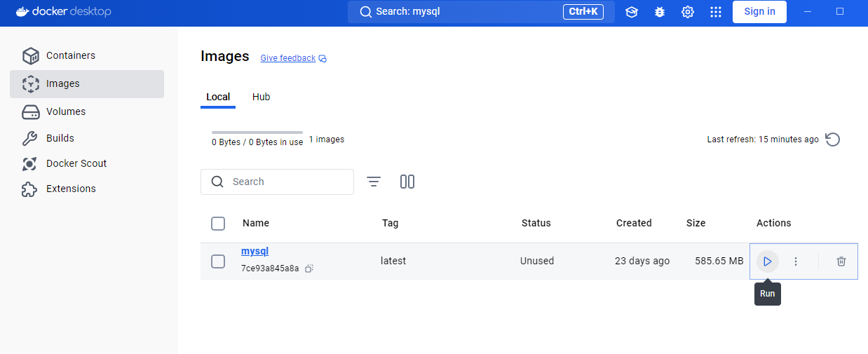
Task: Click the images Search input field
Action: pyautogui.click(x=277, y=182)
